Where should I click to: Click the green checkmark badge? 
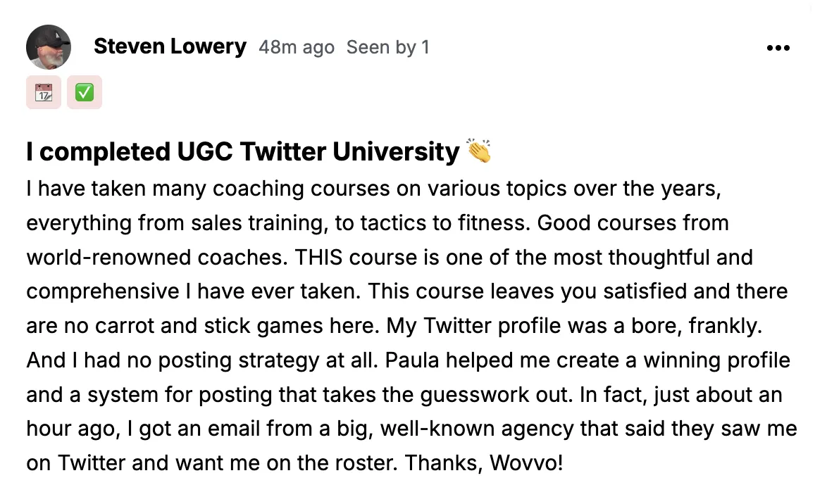click(85, 92)
